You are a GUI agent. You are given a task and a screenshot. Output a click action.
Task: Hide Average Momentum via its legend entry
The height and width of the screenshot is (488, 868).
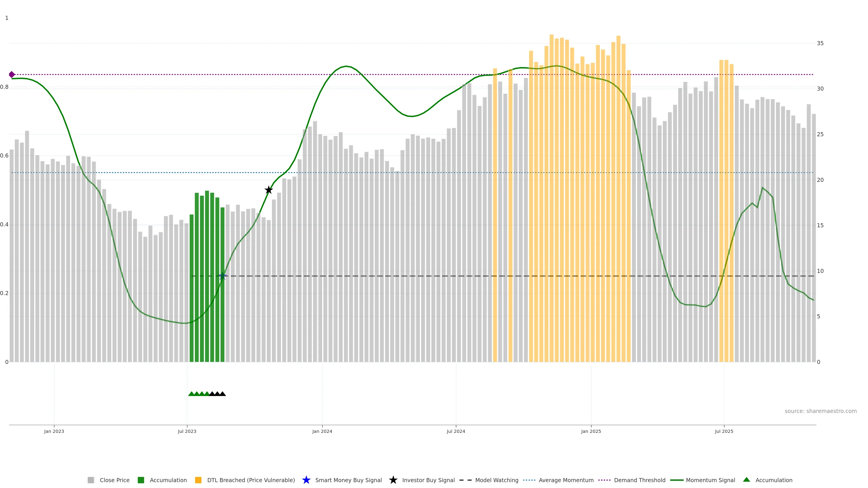click(566, 480)
